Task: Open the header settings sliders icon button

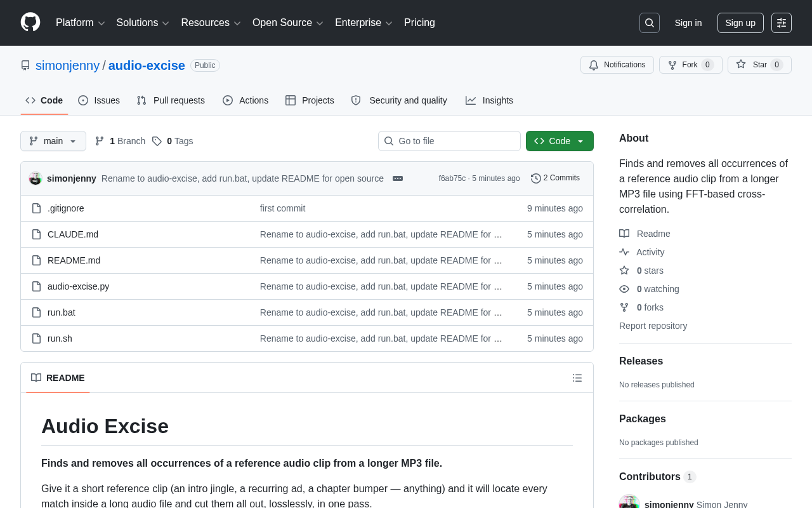Action: tap(782, 23)
